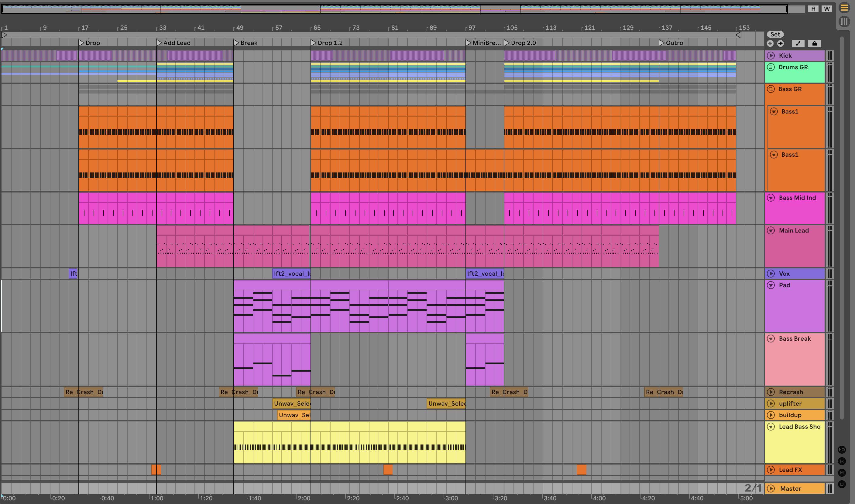Fold the Pad track
Viewport: 855px width, 504px height.
pos(771,285)
